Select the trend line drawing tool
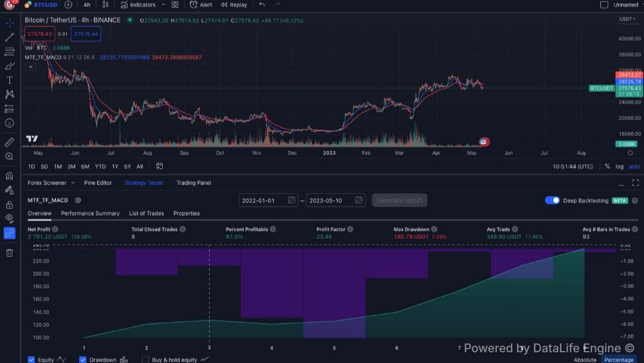This screenshot has width=644, height=363. click(10, 37)
